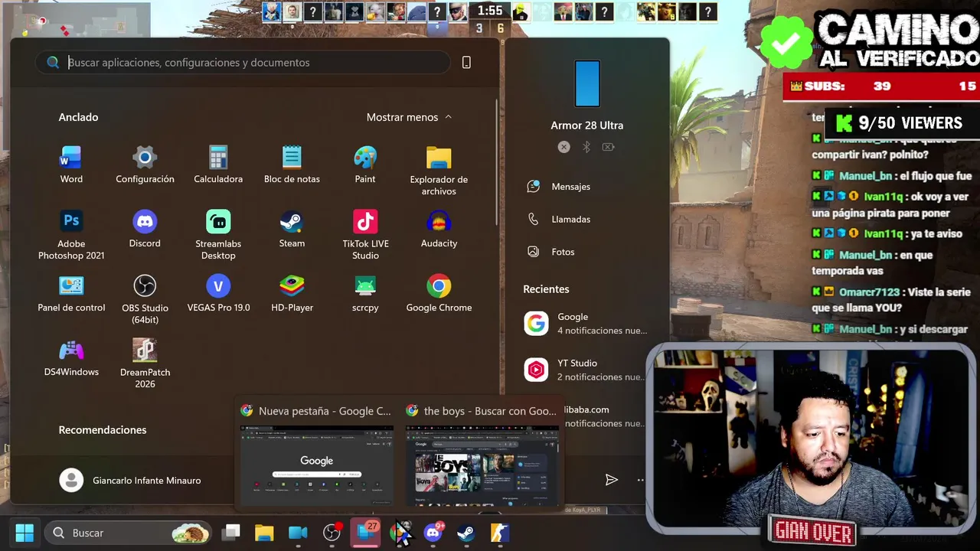
Task: Open the Phone Link taskbar icon with 27 badge
Action: pyautogui.click(x=366, y=533)
